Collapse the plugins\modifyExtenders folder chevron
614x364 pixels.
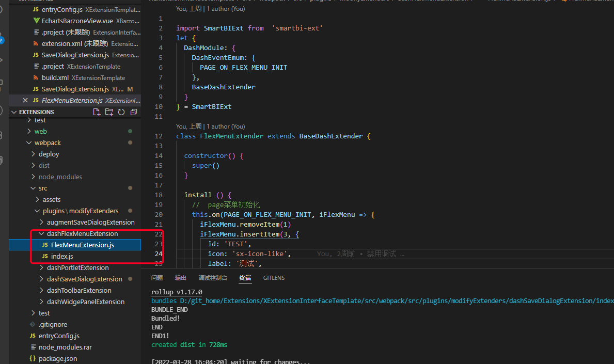point(38,211)
